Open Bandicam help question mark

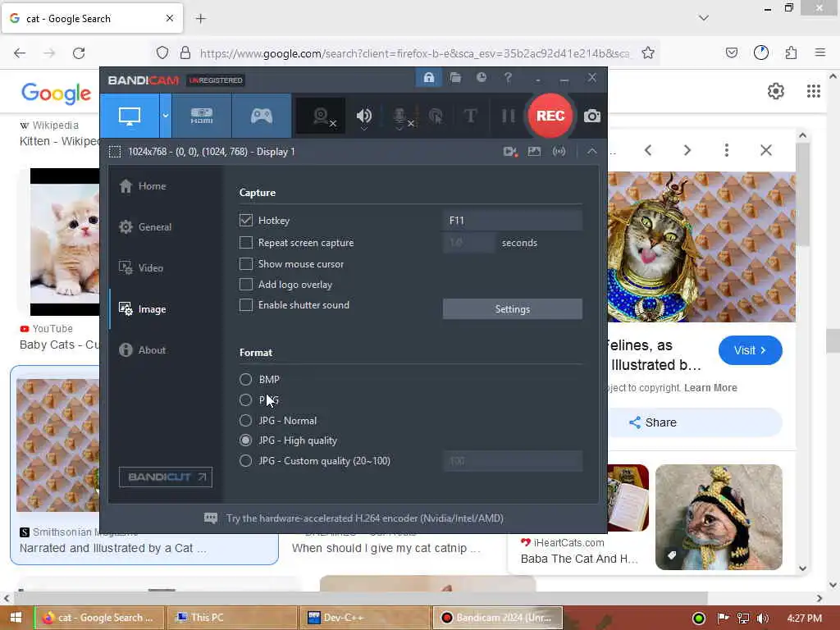508,78
